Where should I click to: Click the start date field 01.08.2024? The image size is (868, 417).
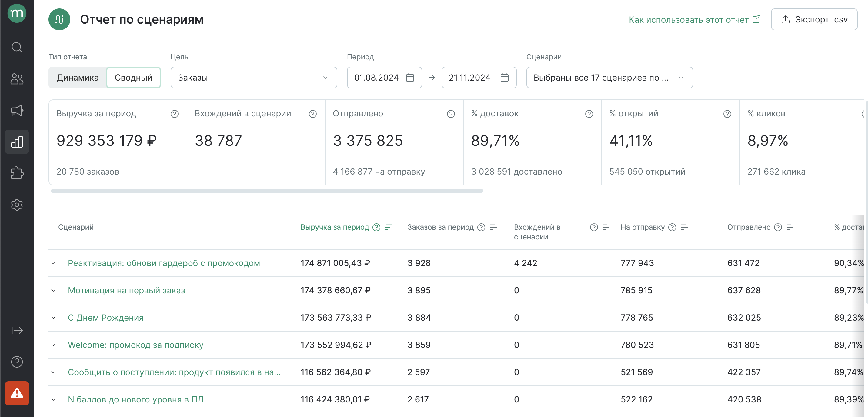pyautogui.click(x=384, y=78)
